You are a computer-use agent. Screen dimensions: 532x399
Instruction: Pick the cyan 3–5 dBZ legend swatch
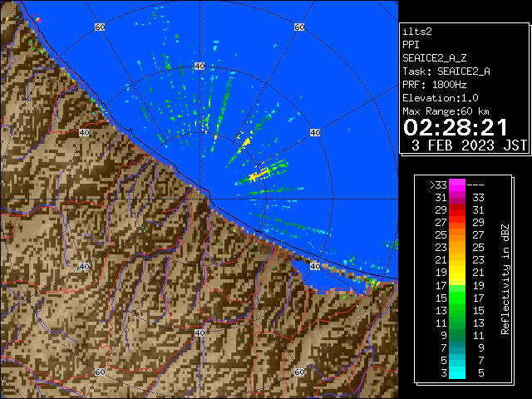(x=457, y=372)
